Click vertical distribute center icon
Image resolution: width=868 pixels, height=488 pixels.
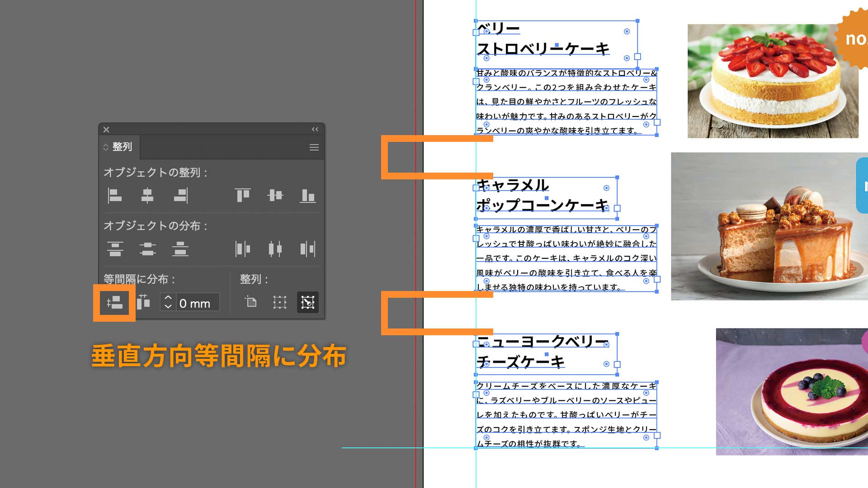pos(147,249)
